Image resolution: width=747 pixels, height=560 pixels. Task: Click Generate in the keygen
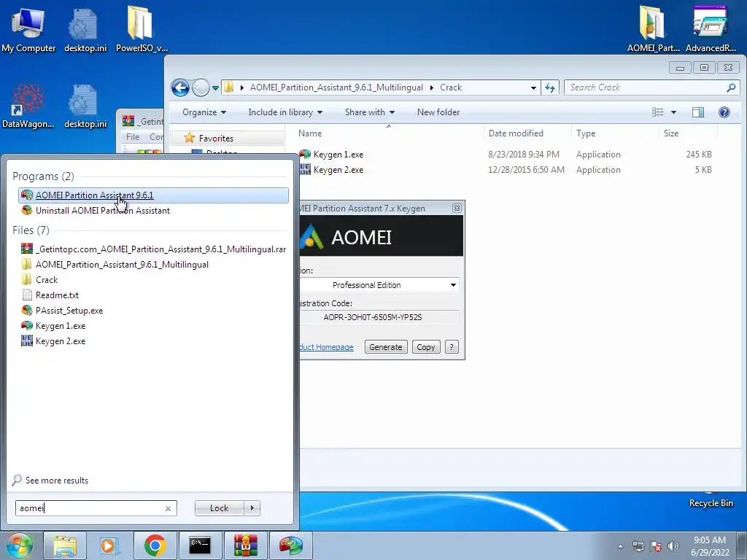385,347
